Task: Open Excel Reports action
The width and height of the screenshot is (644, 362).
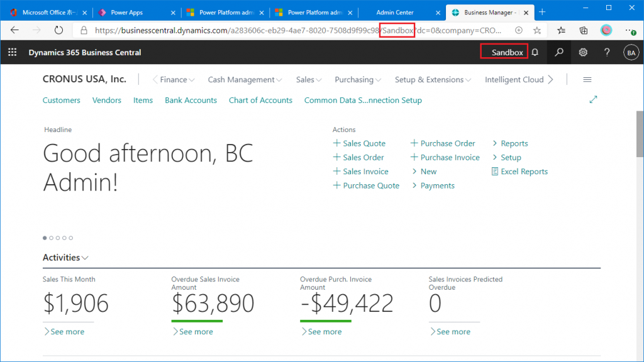Action: point(519,172)
